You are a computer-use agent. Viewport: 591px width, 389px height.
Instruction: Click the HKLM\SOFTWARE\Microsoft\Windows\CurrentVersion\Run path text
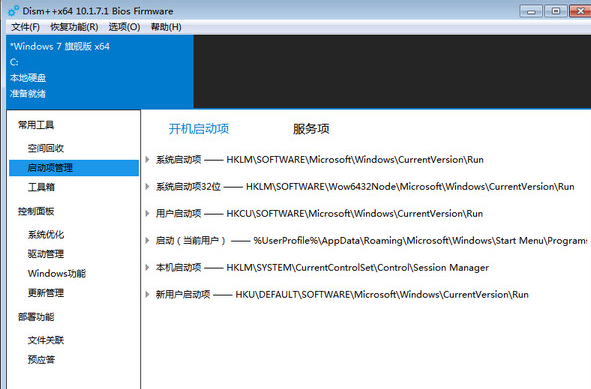click(355, 159)
